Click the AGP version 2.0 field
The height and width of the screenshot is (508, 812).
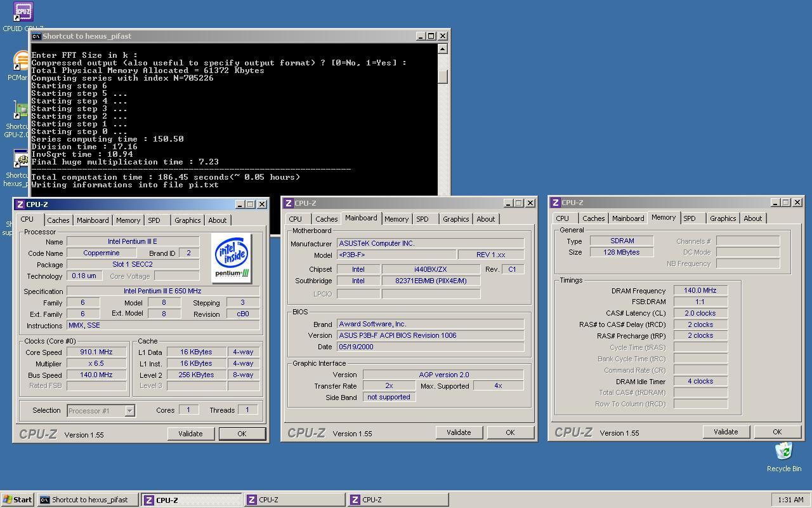pyautogui.click(x=444, y=375)
